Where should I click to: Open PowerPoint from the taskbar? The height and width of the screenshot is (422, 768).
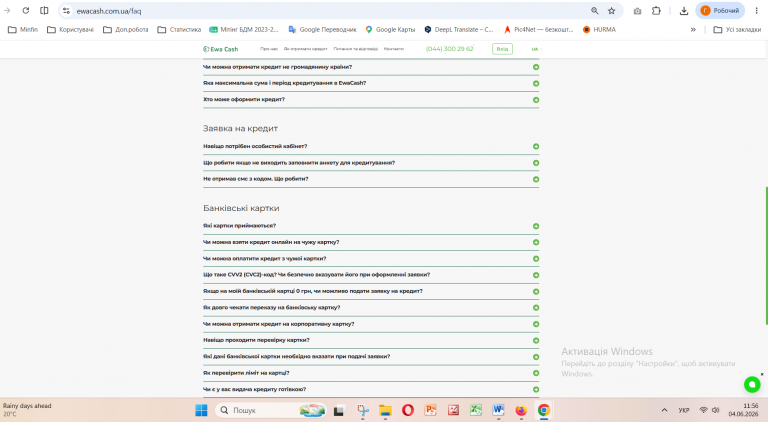[431, 410]
